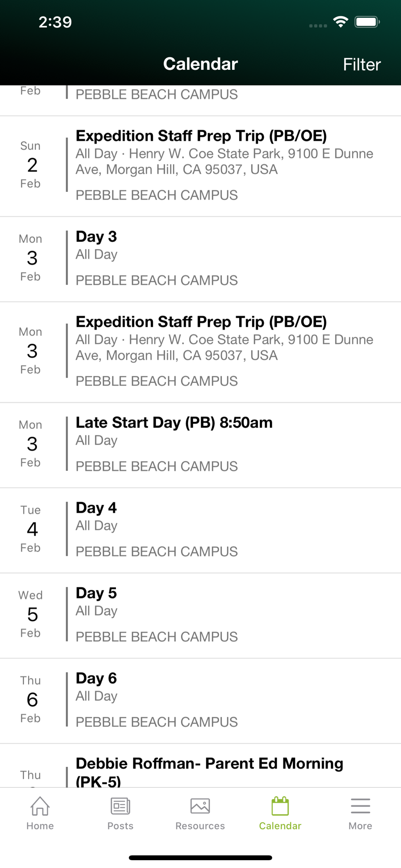Tap the cellular signal dots
401x868 pixels.
[x=318, y=26]
